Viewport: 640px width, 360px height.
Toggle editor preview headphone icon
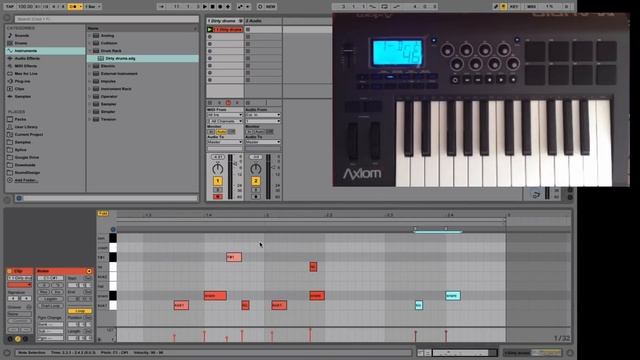[x=113, y=229]
